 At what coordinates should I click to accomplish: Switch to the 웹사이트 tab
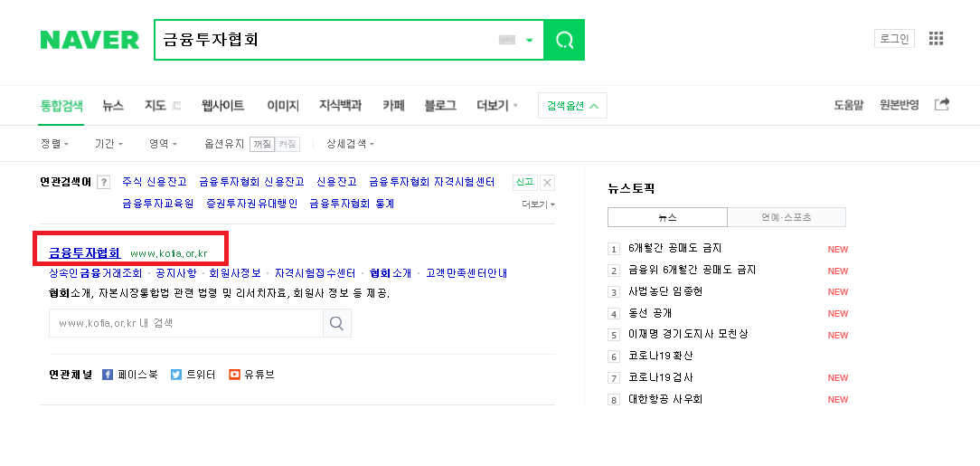(223, 106)
